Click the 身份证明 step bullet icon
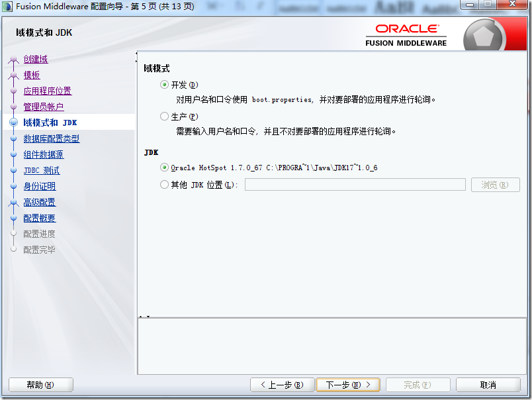Screen dimensions: 532x400 (14, 186)
